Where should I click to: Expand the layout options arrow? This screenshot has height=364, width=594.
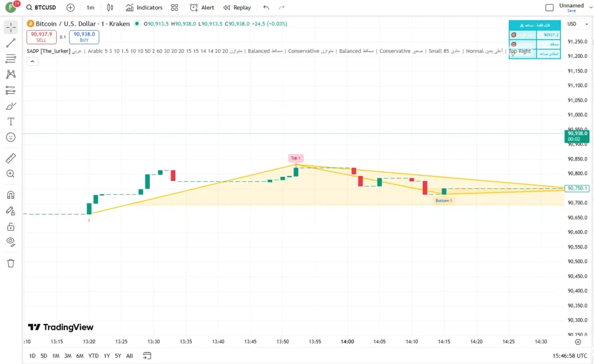point(590,8)
